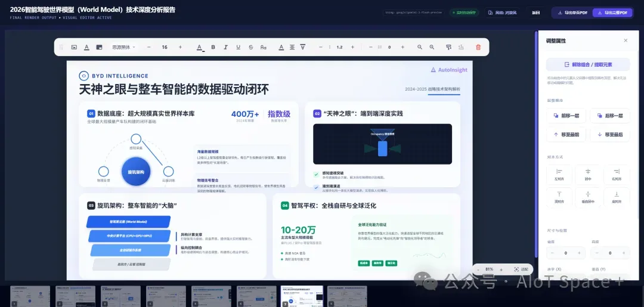Image resolution: width=644 pixels, height=307 pixels.
Task: Increase line height above 1.2
Action: (352, 47)
